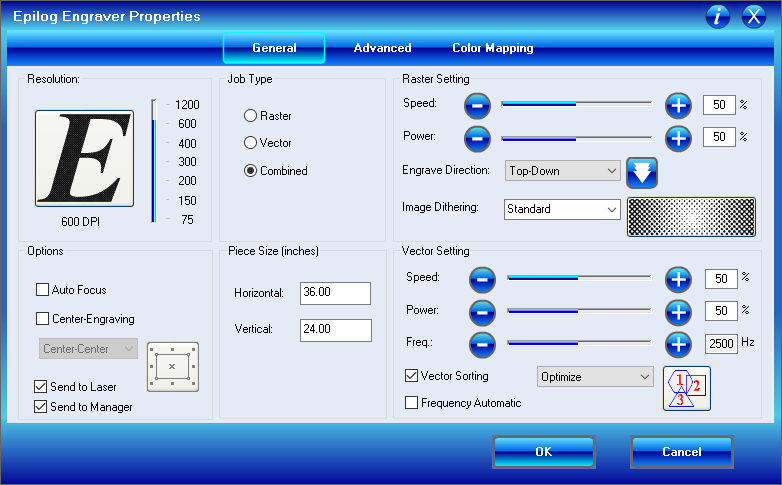Click the center-engraving position diagram icon

173,367
